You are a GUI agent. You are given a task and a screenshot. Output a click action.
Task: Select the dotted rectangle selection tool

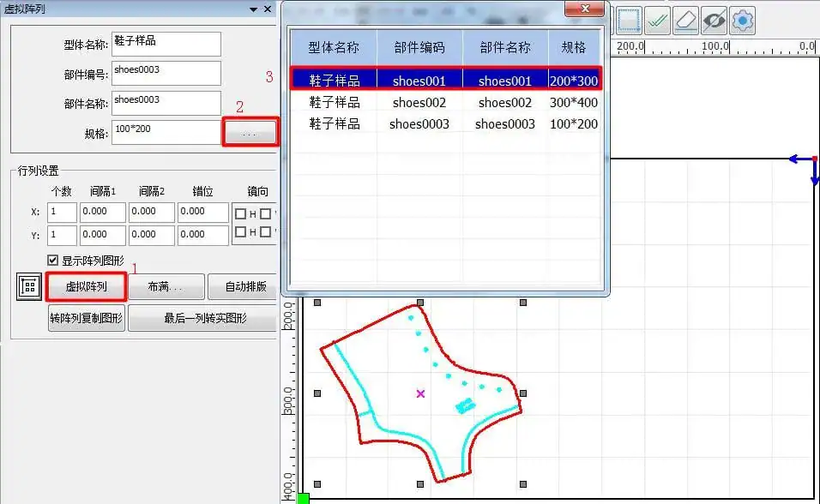click(629, 21)
